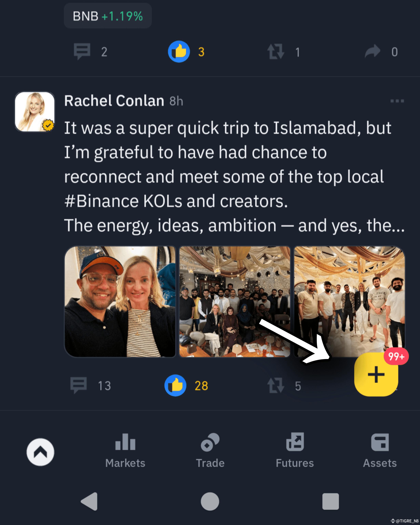Tap the yellow plus create button

tap(376, 374)
